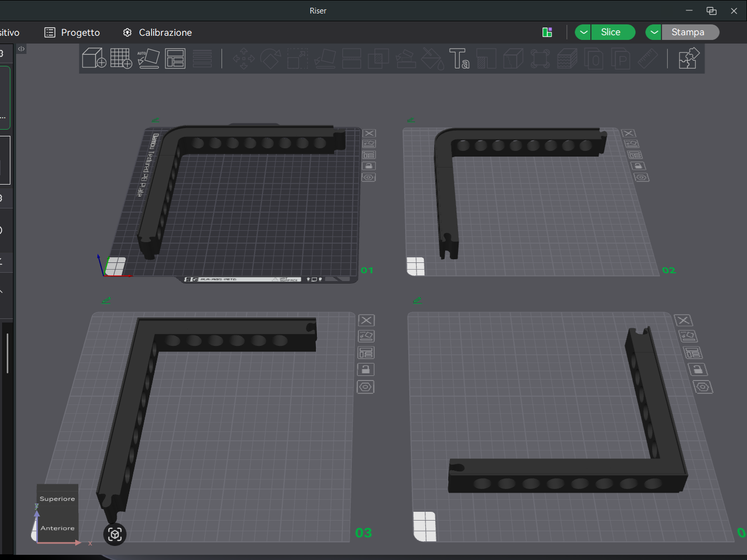
Task: Select the plate 01 number label
Action: coord(367,270)
